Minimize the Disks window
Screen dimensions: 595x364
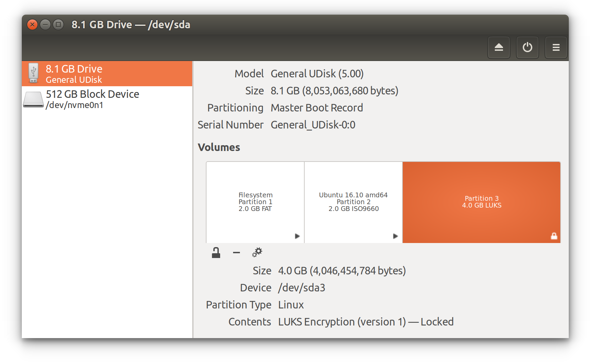(45, 25)
